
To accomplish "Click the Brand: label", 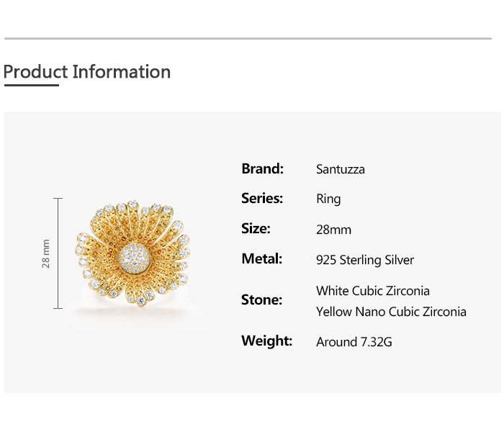I will pyautogui.click(x=263, y=168).
